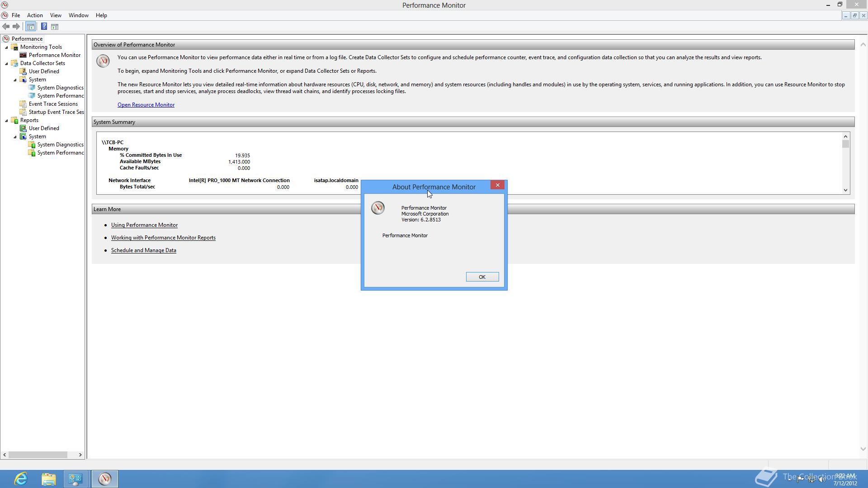Click the Reports folder icon
Screen dimensions: 868x488
tap(15, 120)
